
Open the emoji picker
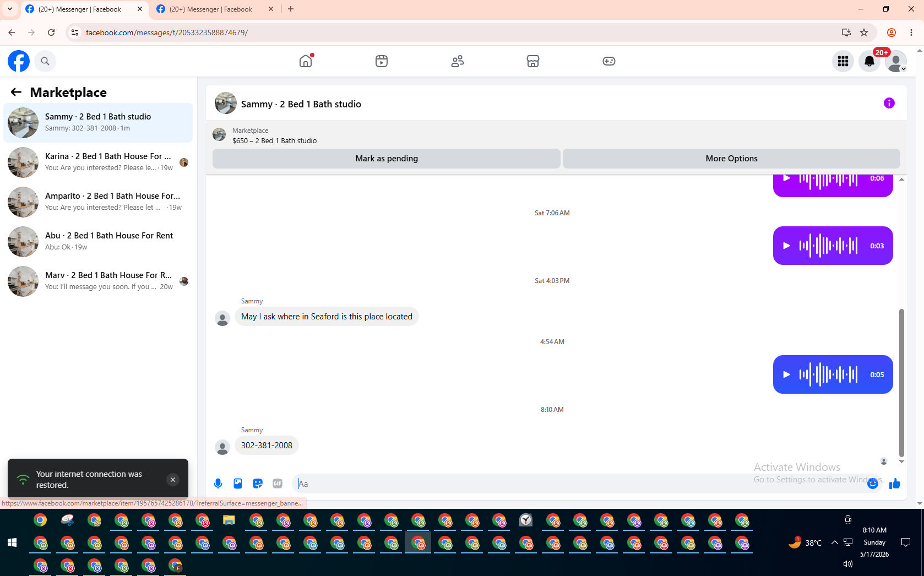tap(873, 483)
